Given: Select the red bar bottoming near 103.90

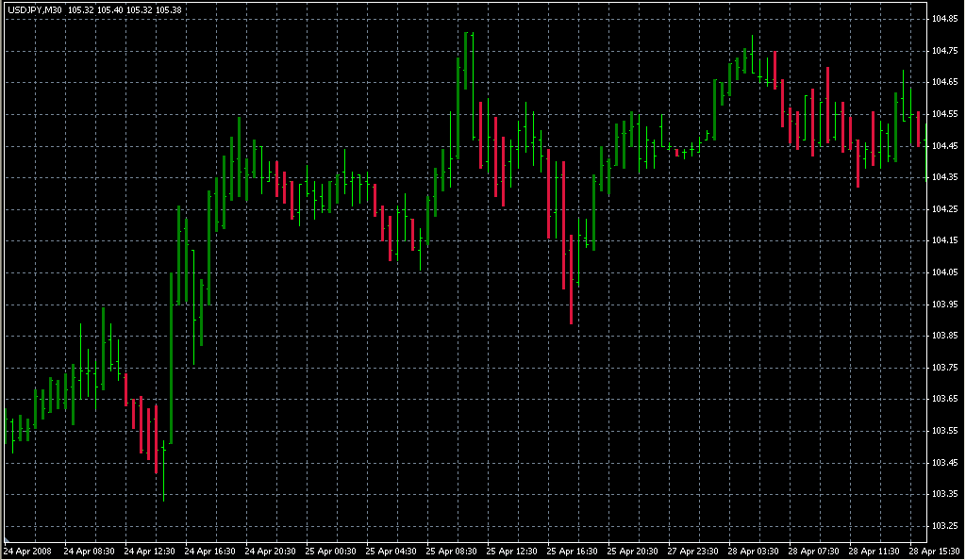Looking at the screenshot, I should pyautogui.click(x=571, y=279).
